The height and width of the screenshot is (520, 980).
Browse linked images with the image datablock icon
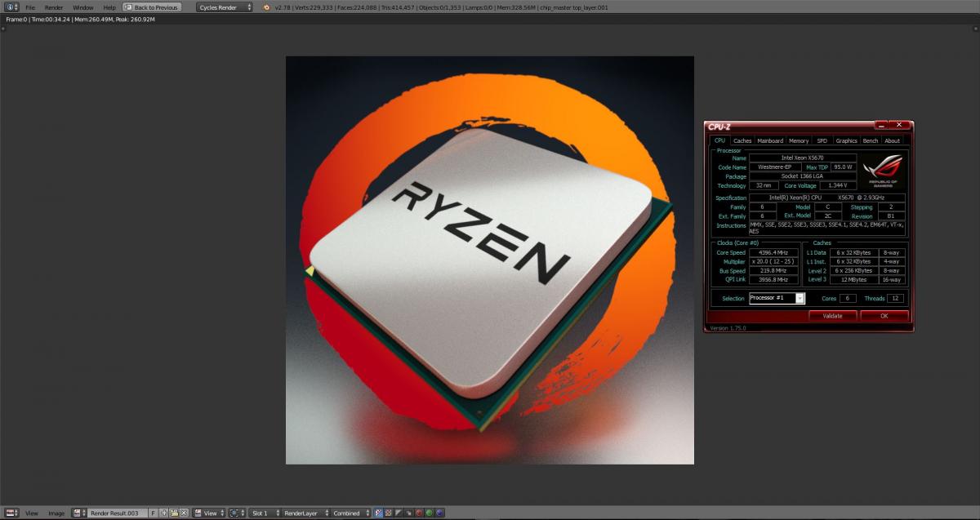click(x=79, y=513)
